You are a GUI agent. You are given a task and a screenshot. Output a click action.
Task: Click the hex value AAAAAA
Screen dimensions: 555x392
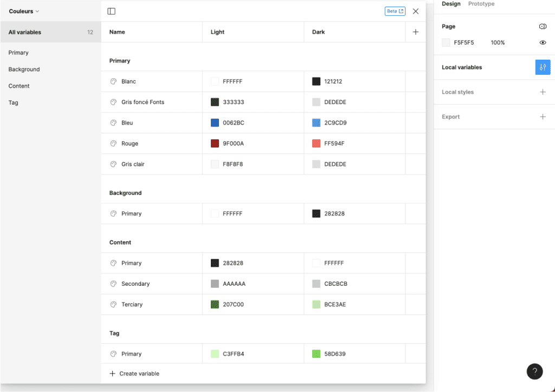[234, 284]
